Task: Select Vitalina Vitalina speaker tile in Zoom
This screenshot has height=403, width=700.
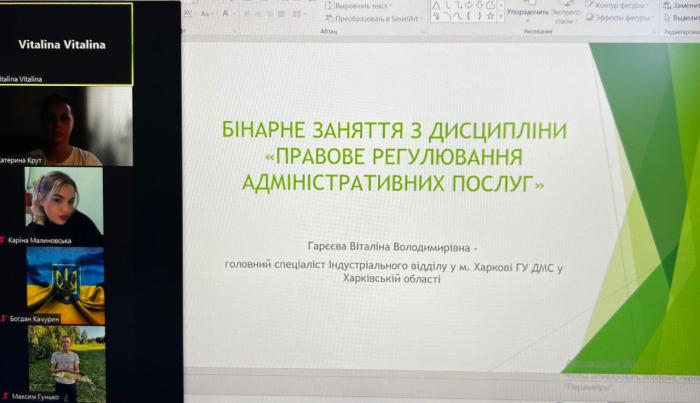Action: (66, 44)
